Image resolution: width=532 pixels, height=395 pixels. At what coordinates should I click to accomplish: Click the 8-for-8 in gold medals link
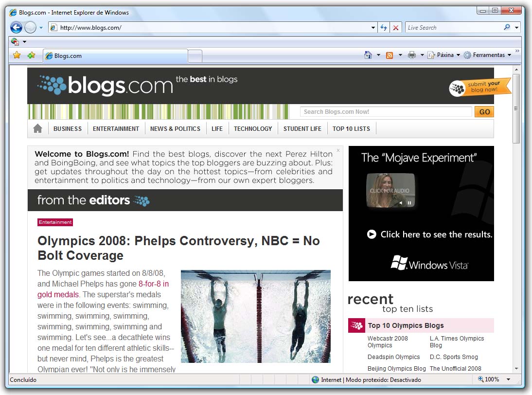(103, 289)
